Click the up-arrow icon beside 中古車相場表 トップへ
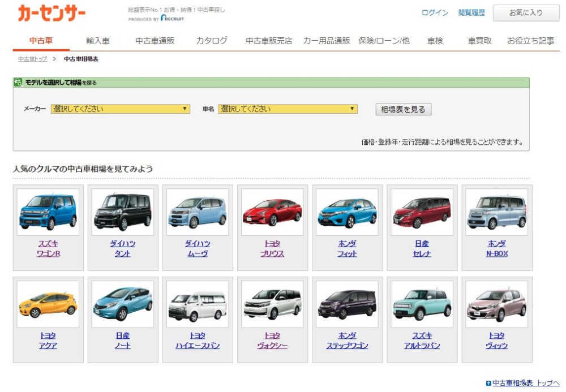Image resolution: width=566 pixels, height=392 pixels. click(488, 384)
